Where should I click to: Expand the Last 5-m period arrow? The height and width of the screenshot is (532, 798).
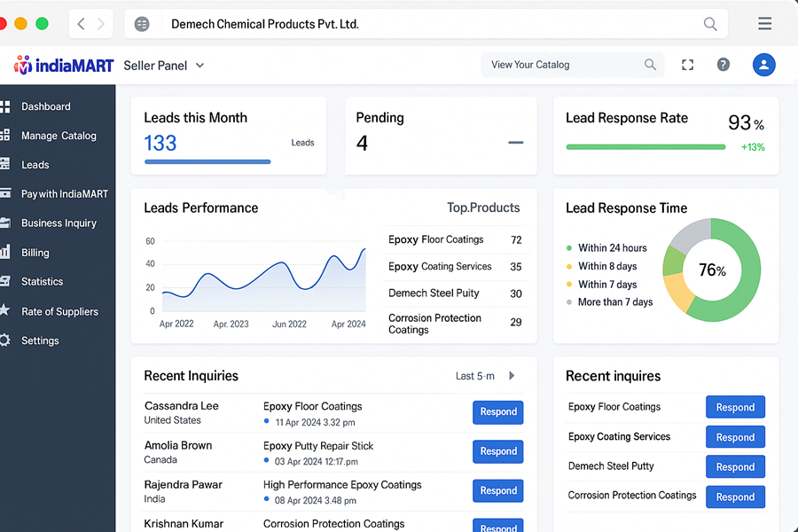pyautogui.click(x=512, y=376)
